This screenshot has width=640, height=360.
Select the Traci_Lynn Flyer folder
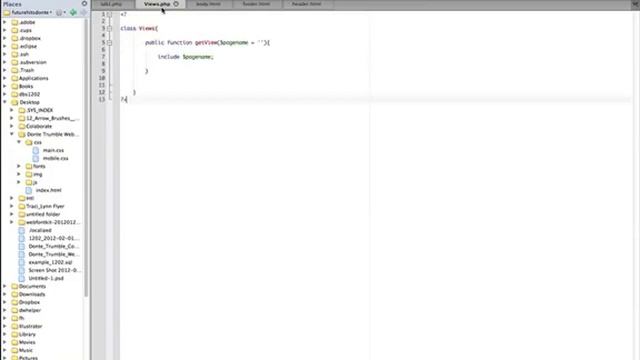pos(45,206)
